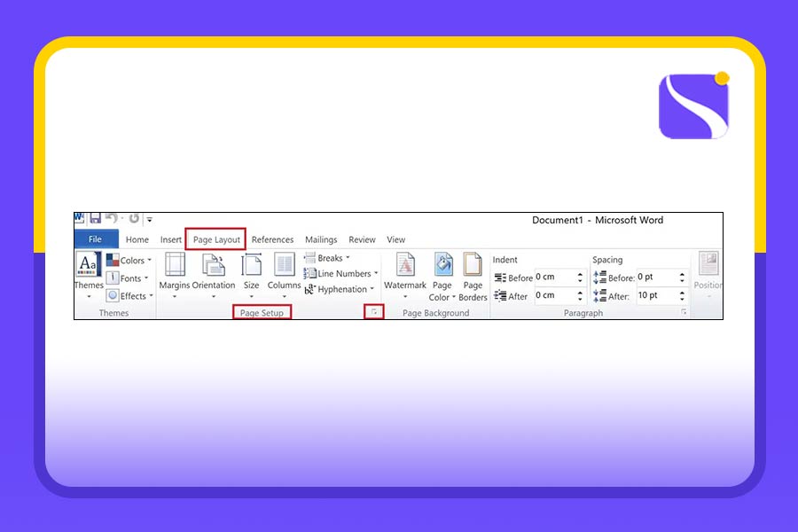The image size is (798, 532).
Task: Open the theme Effects dropdown
Action: tap(129, 296)
